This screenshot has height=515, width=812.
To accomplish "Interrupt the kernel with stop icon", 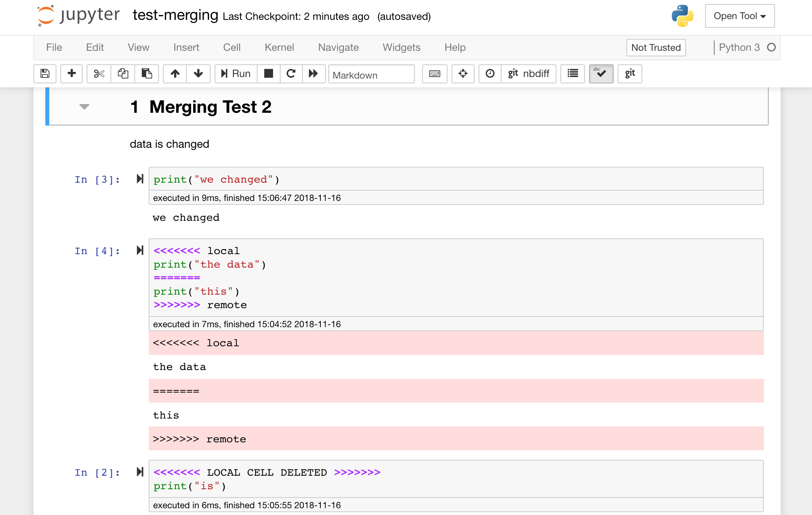I will pyautogui.click(x=269, y=73).
